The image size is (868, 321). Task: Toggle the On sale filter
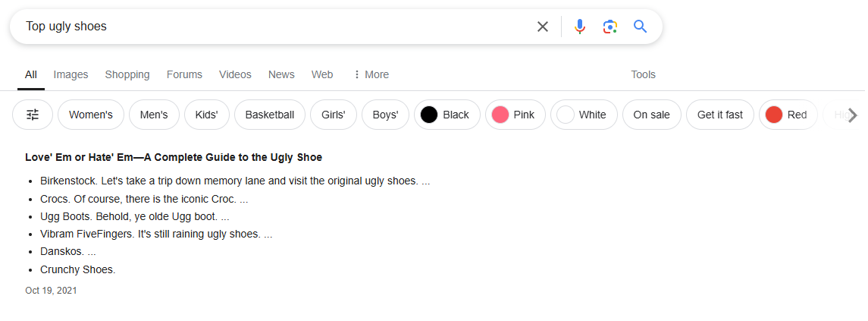(651, 115)
